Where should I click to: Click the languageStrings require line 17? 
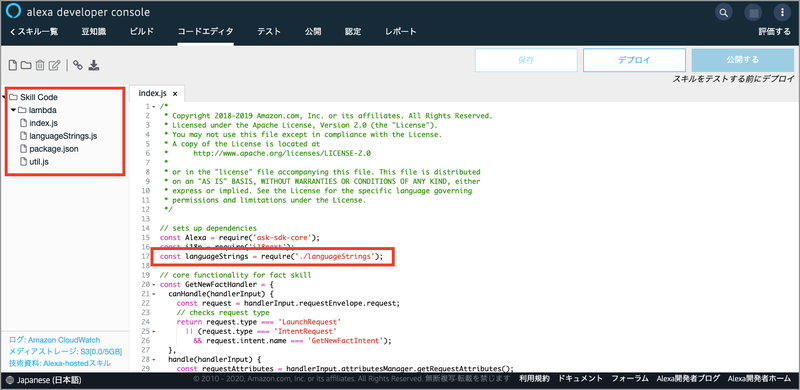point(271,256)
